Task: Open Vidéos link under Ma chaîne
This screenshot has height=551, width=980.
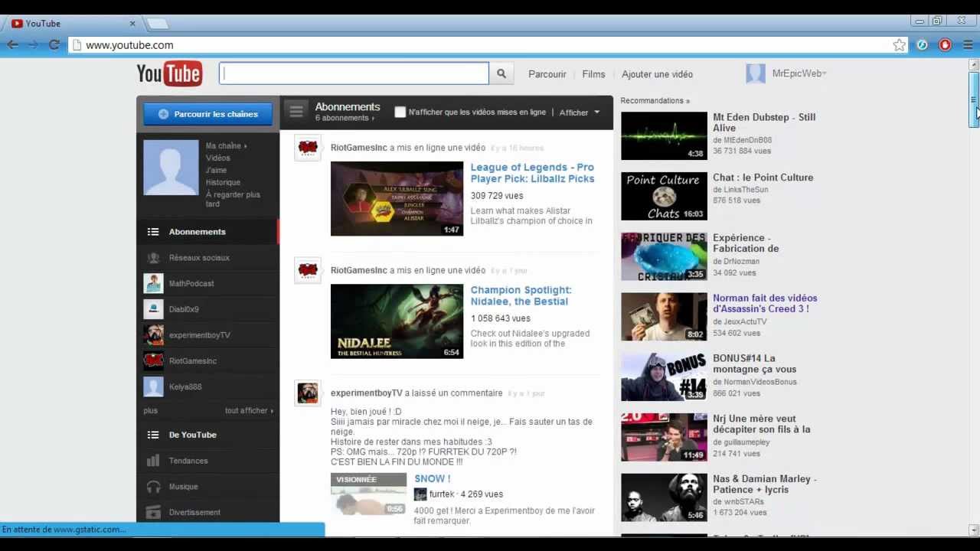Action: click(217, 158)
